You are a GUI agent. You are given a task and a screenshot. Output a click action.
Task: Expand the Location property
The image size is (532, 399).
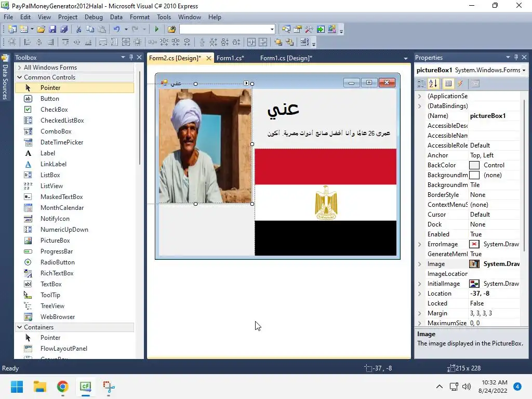(x=420, y=294)
